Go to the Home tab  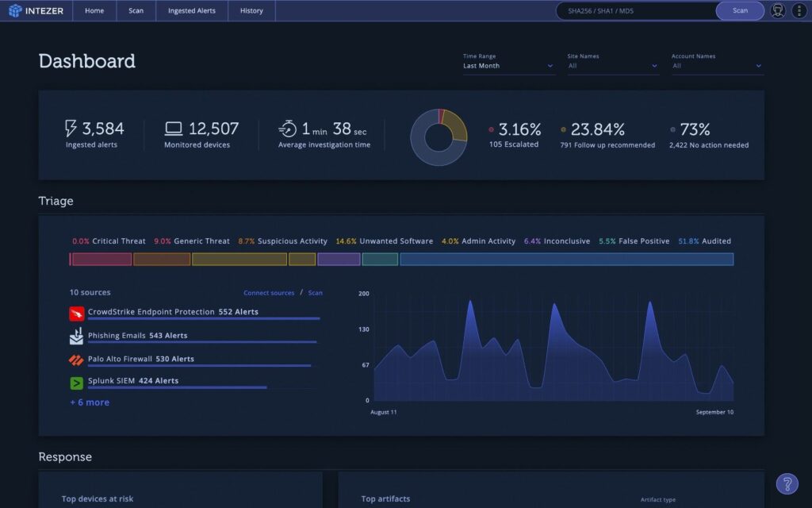pyautogui.click(x=94, y=10)
